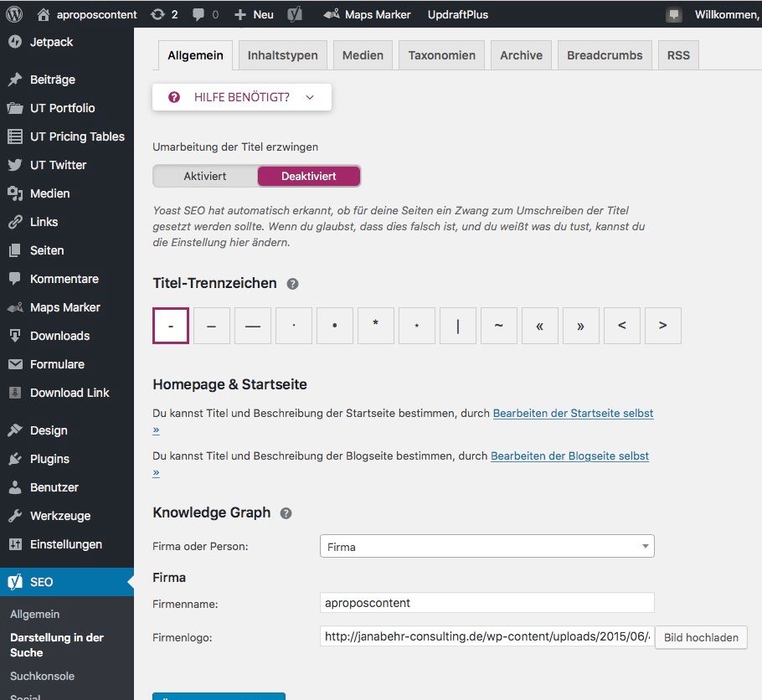
Task: Select the tilde title separator
Action: [498, 326]
